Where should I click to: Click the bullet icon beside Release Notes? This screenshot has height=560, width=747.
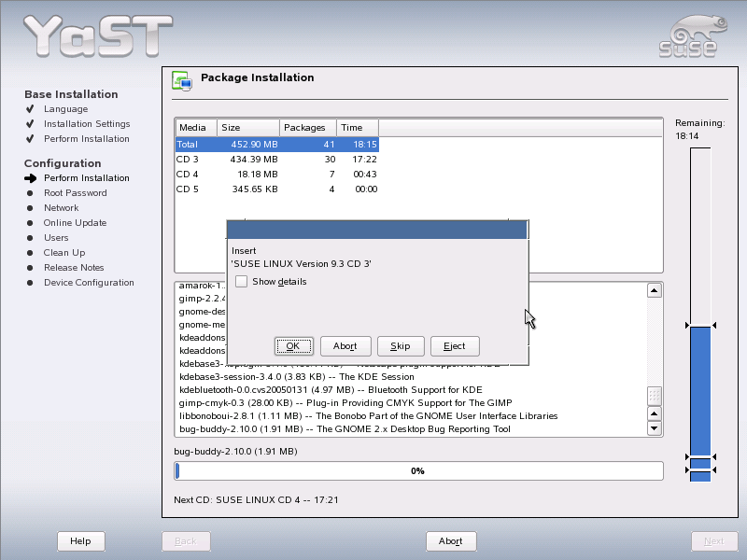[x=30, y=268]
